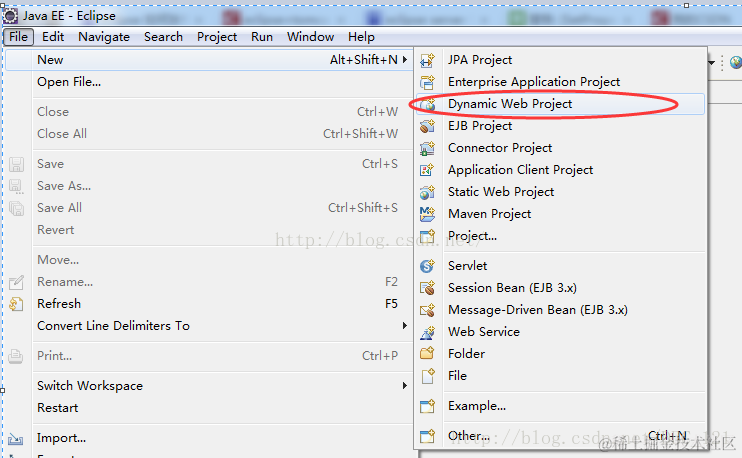Select Open File... from File menu
Viewport: 742px width, 458px height.
point(208,82)
